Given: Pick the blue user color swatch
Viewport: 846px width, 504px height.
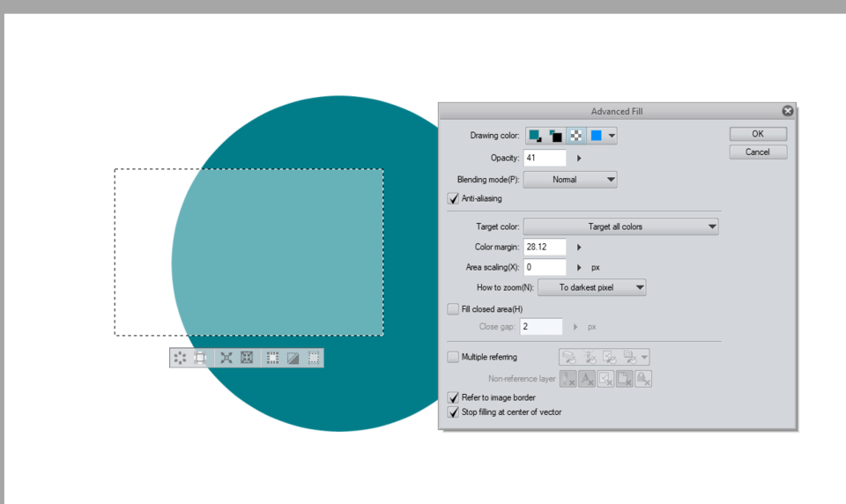Looking at the screenshot, I should 597,136.
